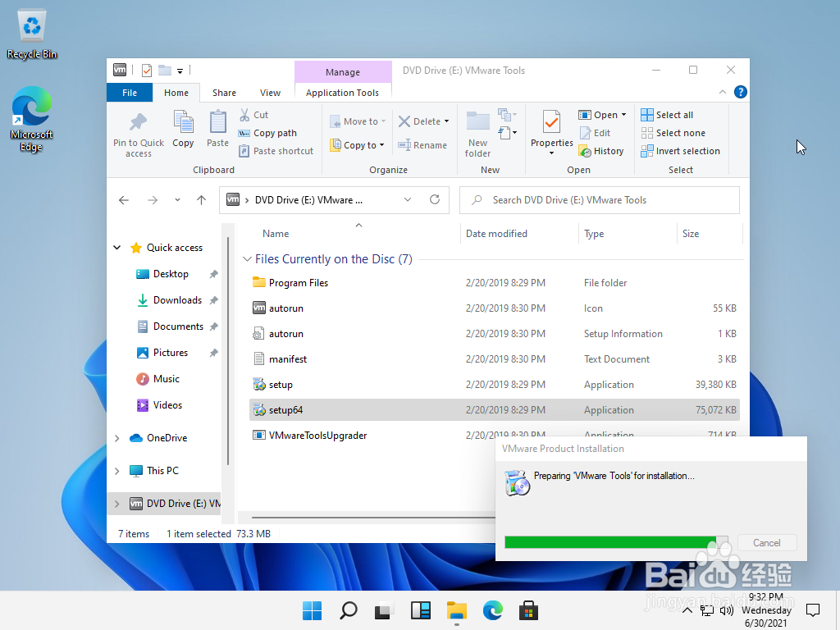The height and width of the screenshot is (630, 840).
Task: Switch to the Home ribbon tab
Action: coord(176,93)
